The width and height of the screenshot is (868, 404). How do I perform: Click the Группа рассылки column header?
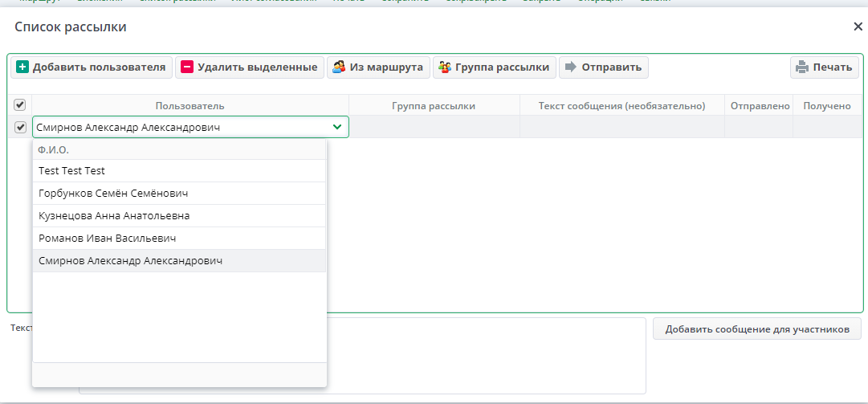click(434, 106)
